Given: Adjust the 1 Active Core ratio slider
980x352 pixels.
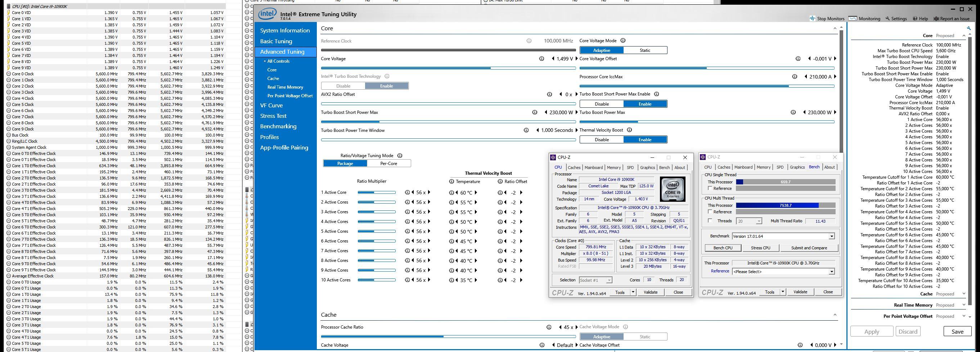Looking at the screenshot, I should click(x=376, y=192).
